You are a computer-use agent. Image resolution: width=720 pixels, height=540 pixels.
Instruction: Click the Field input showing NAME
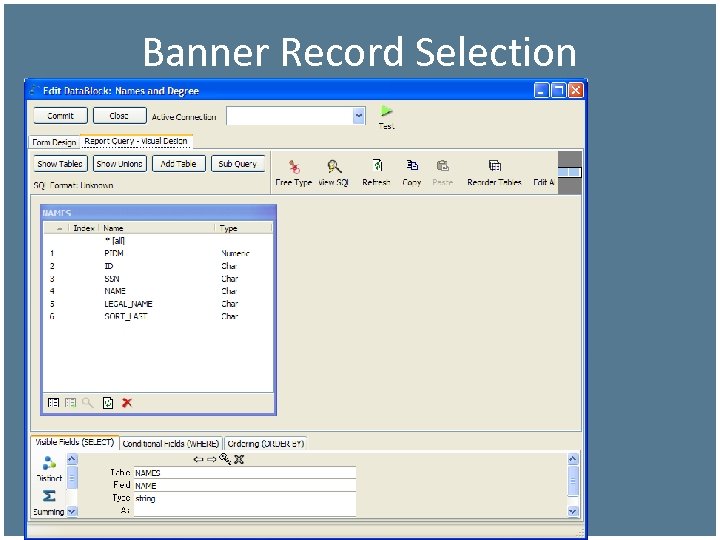[x=245, y=485]
